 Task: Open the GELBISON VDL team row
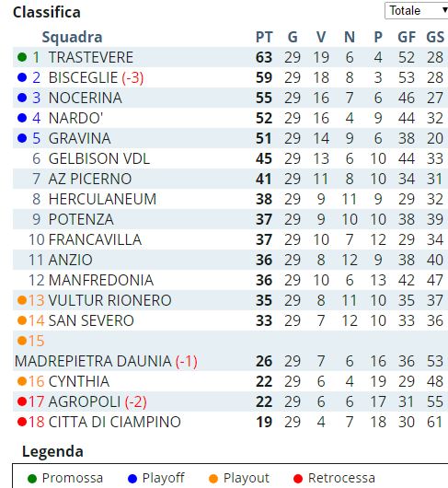230,158
